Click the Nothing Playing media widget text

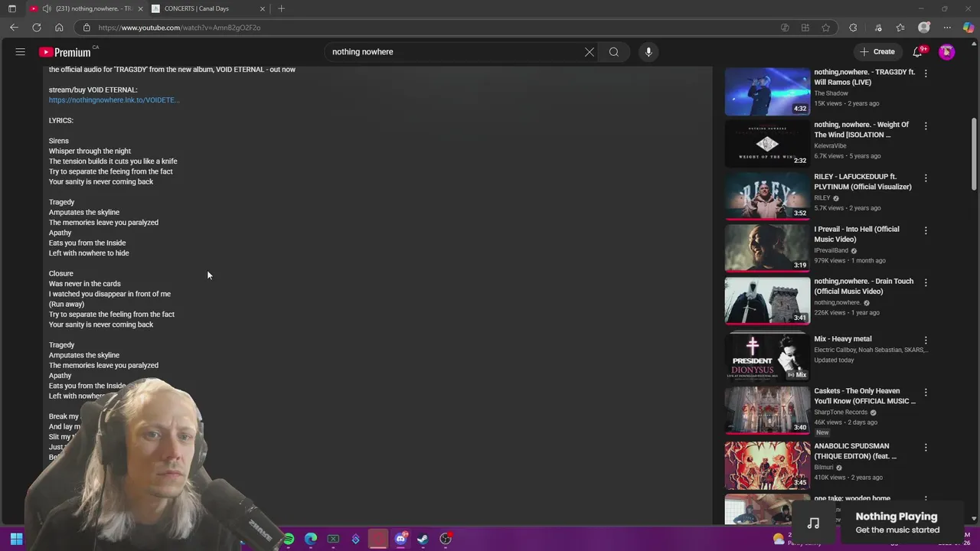point(897,517)
